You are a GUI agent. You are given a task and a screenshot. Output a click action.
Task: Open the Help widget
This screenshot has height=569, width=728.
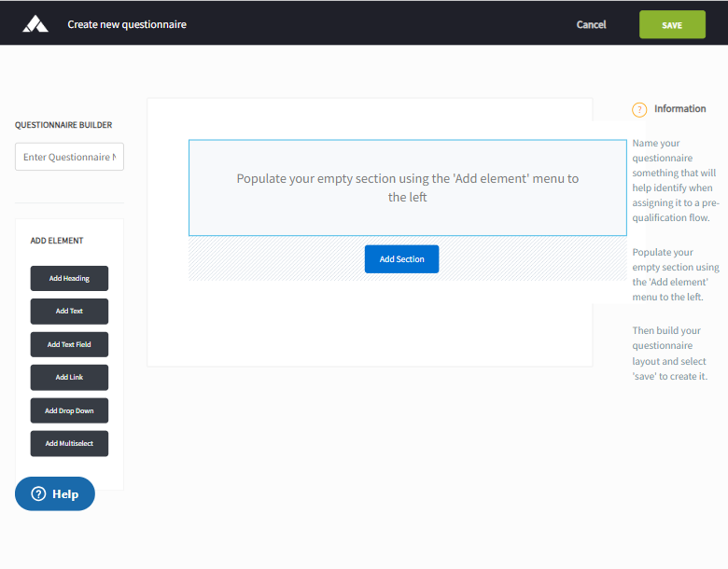pyautogui.click(x=55, y=493)
